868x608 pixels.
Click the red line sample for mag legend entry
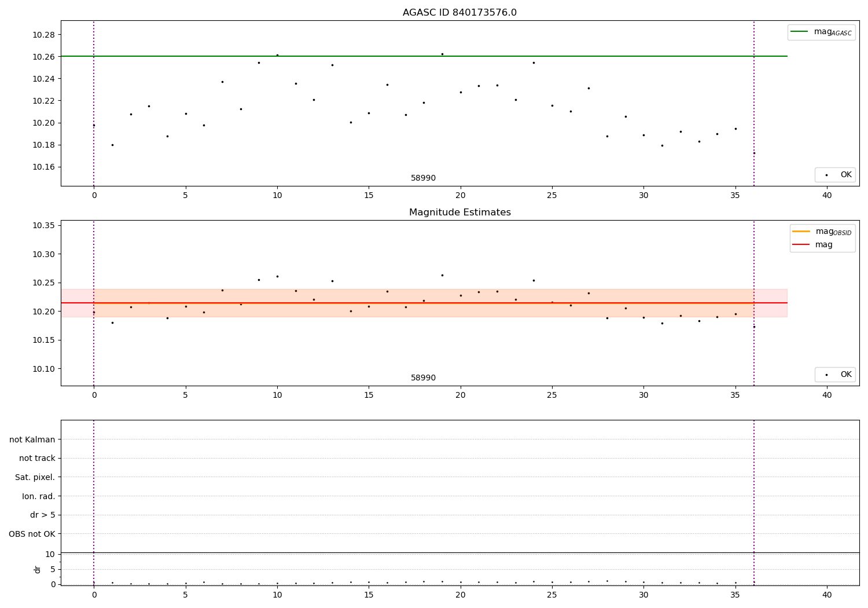pos(801,244)
